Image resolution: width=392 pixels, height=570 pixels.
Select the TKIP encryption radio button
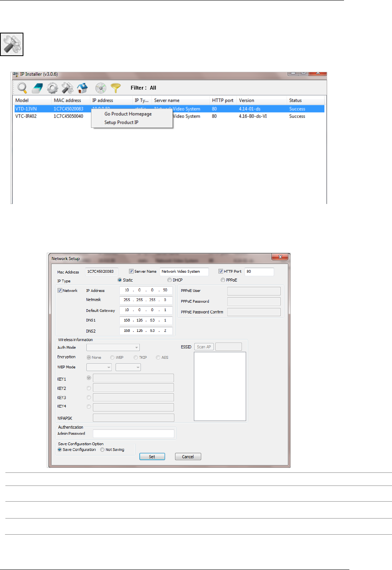(x=136, y=357)
